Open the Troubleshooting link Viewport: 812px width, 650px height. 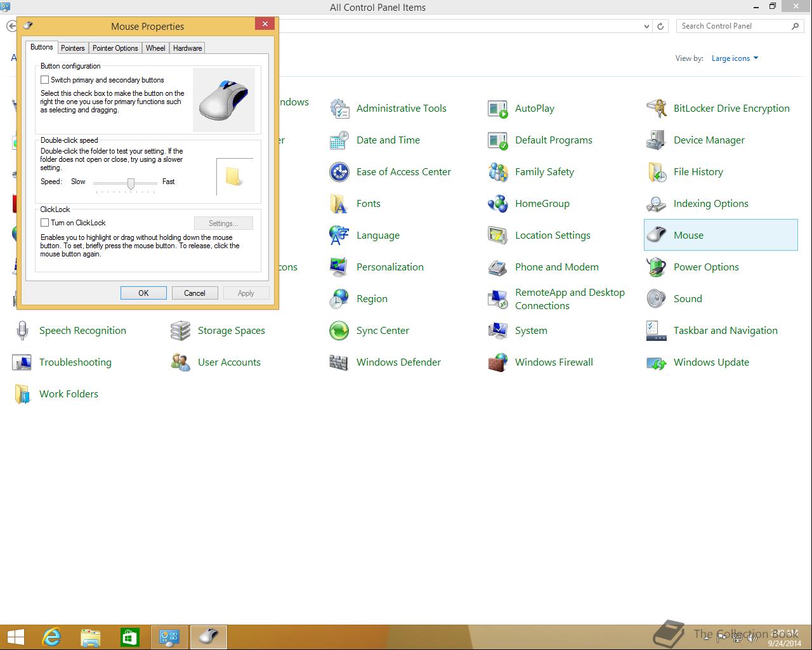point(75,362)
